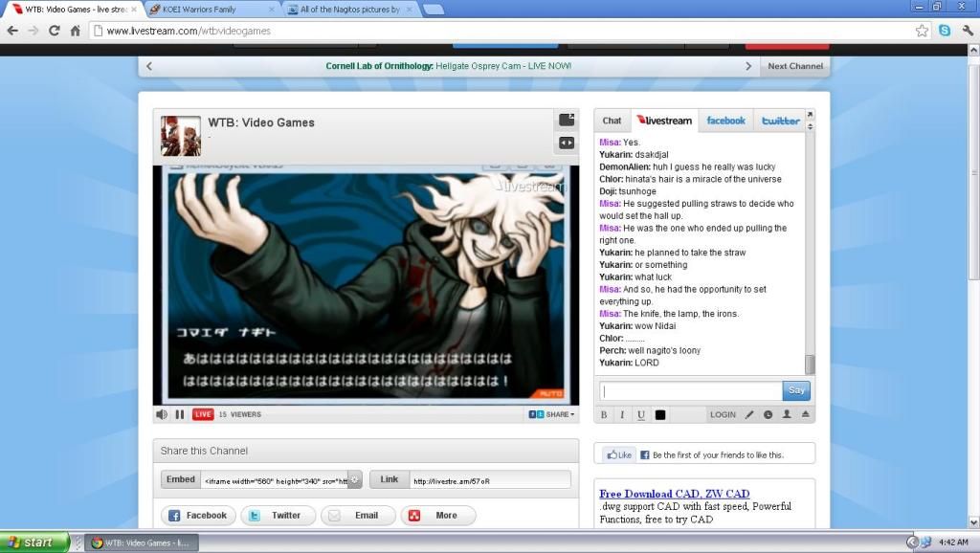The width and height of the screenshot is (980, 553).
Task: Pause the live video stream
Action: click(180, 414)
